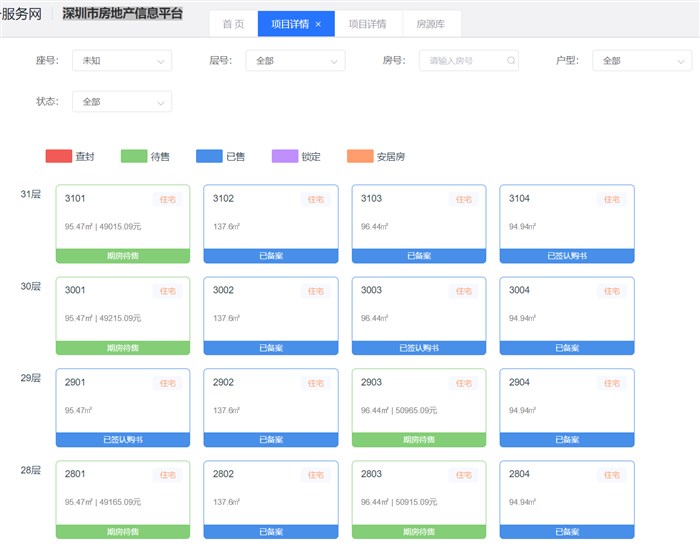The height and width of the screenshot is (551, 700).
Task: Switch to the 首页 tab
Action: [233, 24]
